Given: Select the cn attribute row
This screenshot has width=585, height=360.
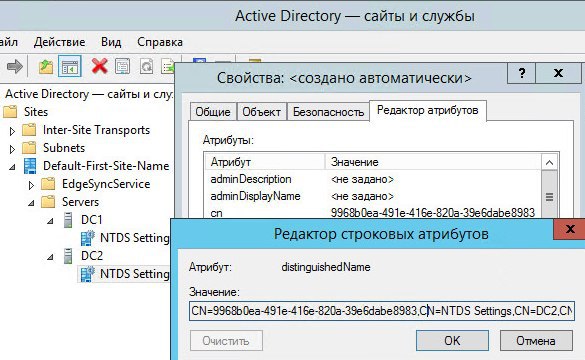Looking at the screenshot, I should point(373,213).
